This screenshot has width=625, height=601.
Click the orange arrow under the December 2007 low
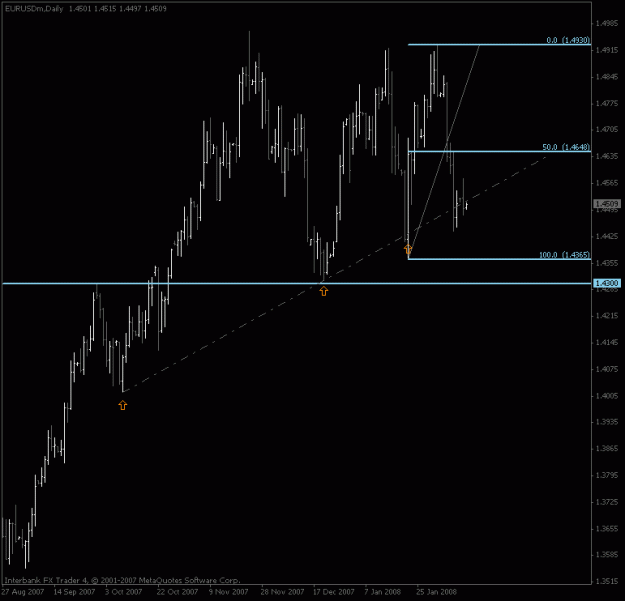pos(324,291)
